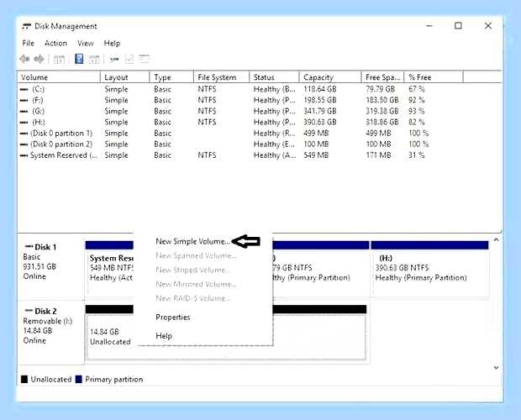Click the blue Help toolbar icon
521x420 pixels.
tap(79, 59)
